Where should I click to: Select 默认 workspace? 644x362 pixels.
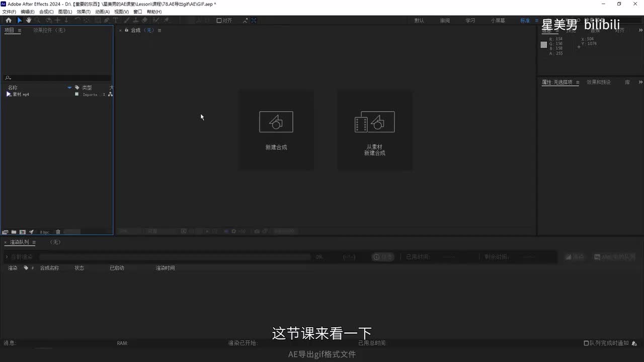[x=419, y=21]
